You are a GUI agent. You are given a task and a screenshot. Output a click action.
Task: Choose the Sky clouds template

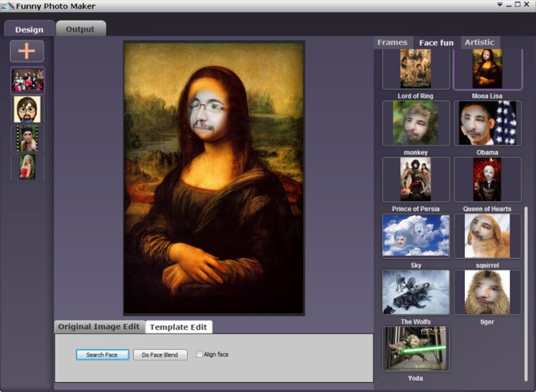coord(416,236)
